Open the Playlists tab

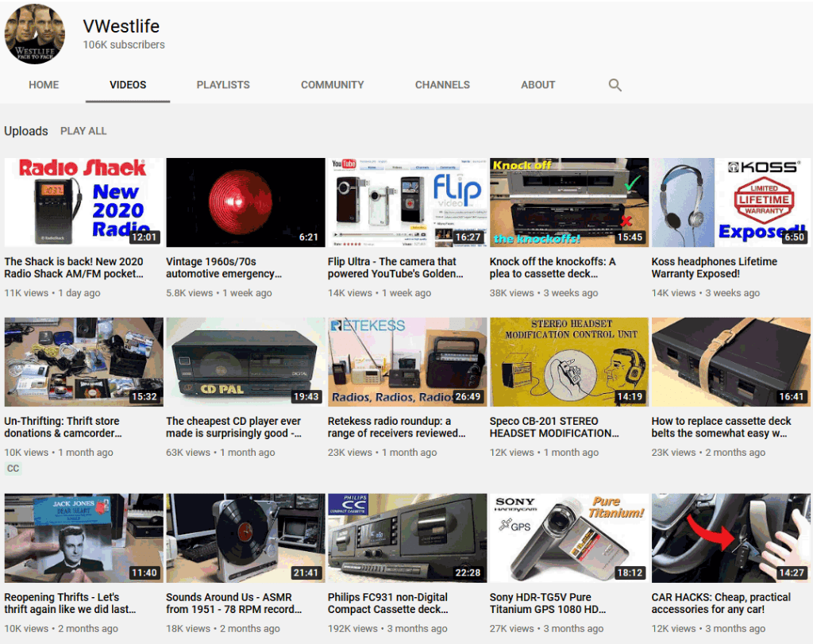coord(223,85)
